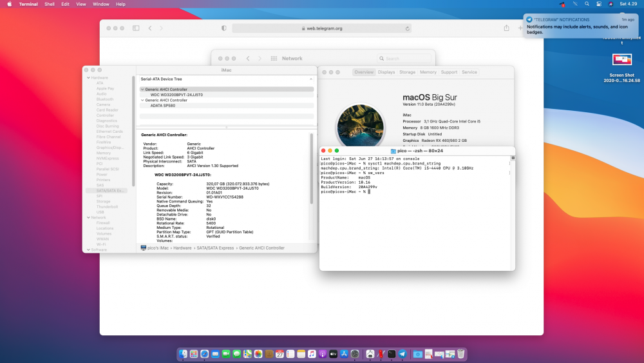The image size is (644, 363).
Task: Select USB in System Information sidebar
Action: tap(100, 212)
